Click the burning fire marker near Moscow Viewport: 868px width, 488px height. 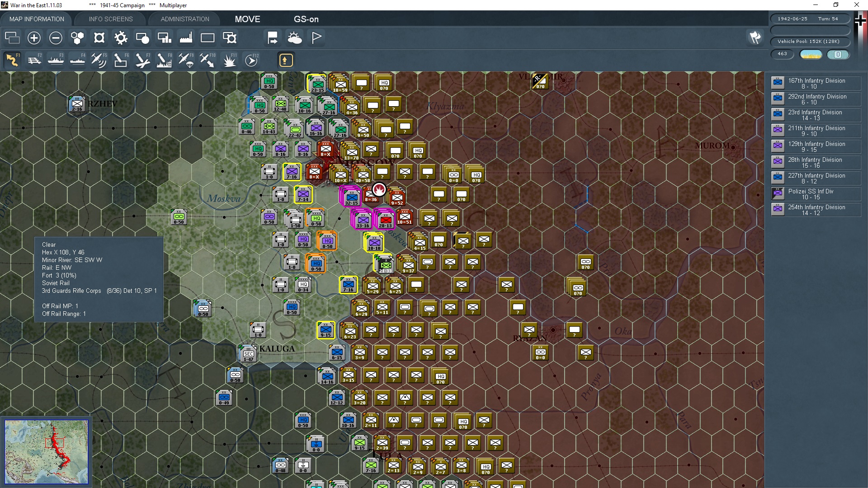coord(379,190)
